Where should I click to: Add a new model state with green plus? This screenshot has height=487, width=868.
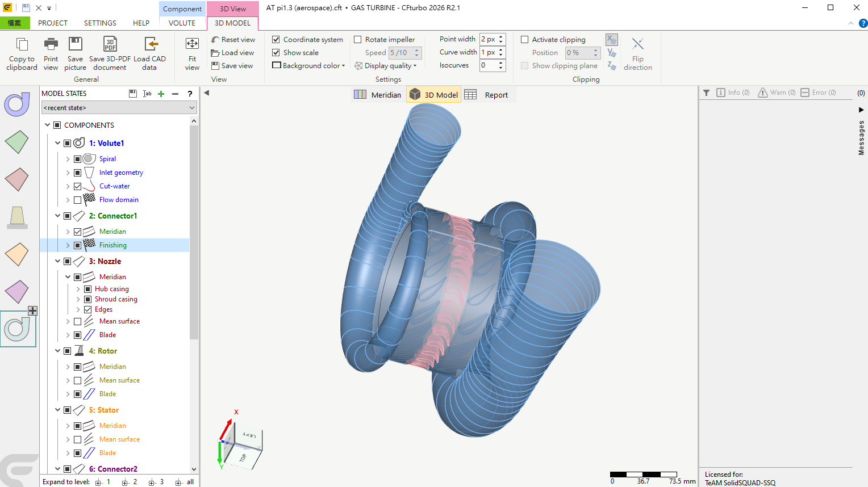pos(161,94)
